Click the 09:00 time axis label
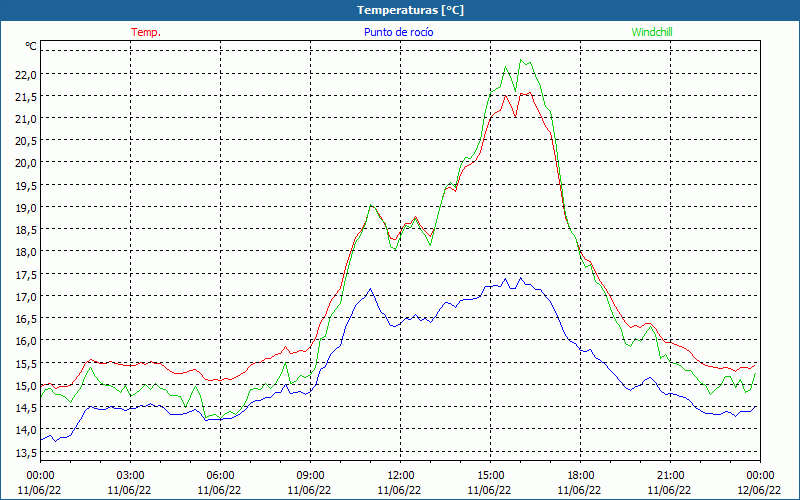 point(310,475)
